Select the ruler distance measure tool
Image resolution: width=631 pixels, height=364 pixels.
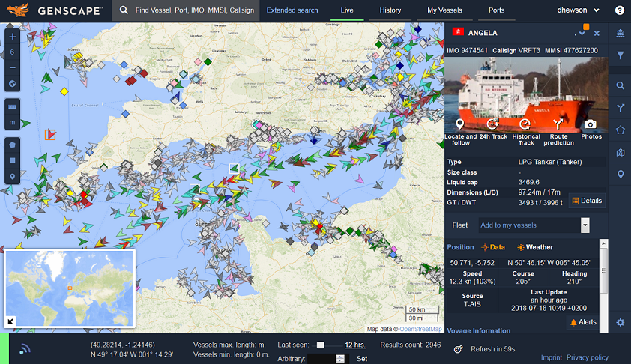(x=13, y=106)
